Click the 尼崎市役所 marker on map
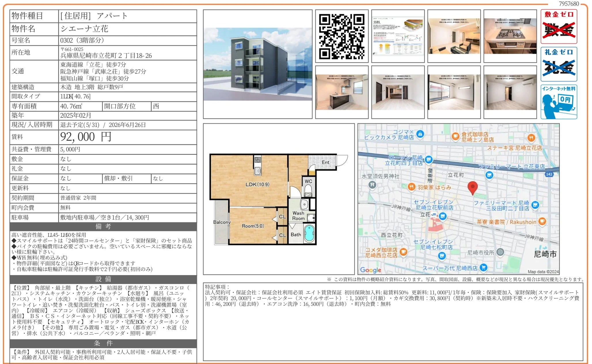This screenshot has width=592, height=364. click(500, 252)
